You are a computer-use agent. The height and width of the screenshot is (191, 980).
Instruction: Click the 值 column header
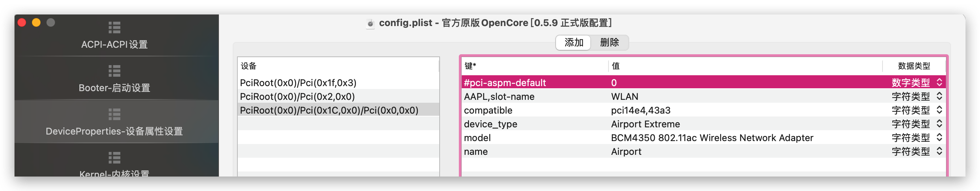tap(745, 66)
